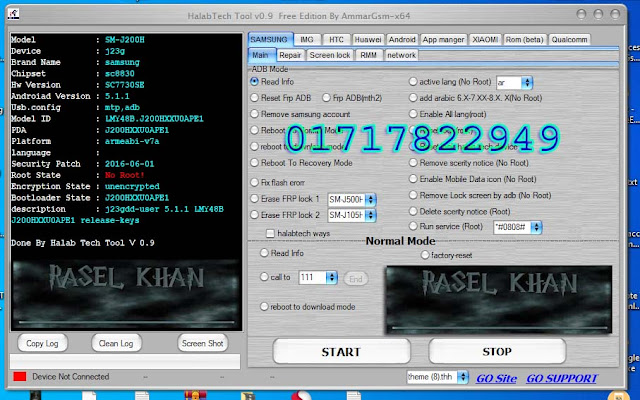Click the RASEL KHAN banner beside factory-reset

pyautogui.click(x=499, y=300)
